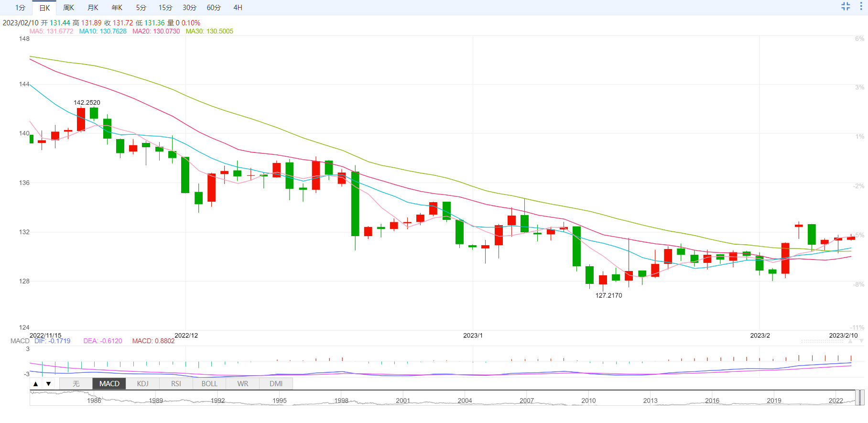The width and height of the screenshot is (868, 423).
Task: Switch indicator to RSI
Action: pyautogui.click(x=176, y=384)
